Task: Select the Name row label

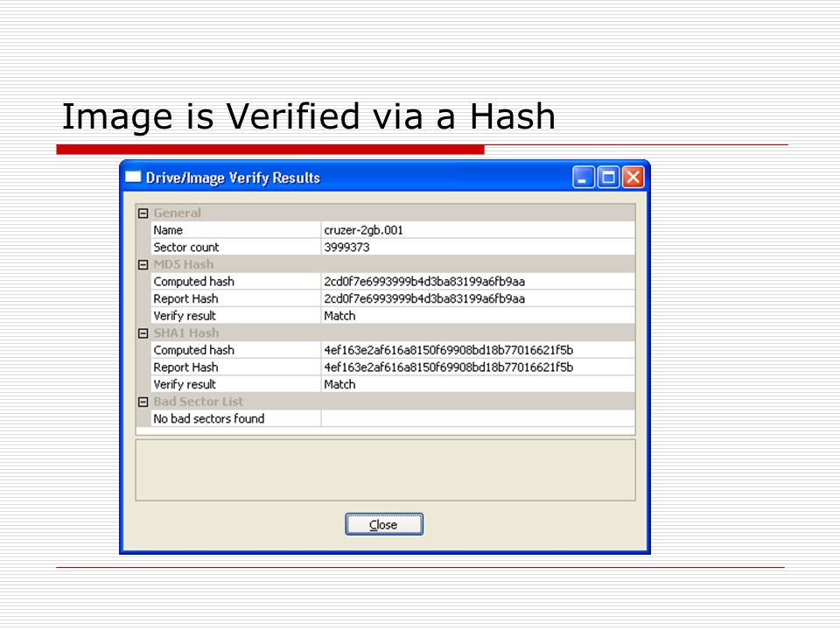Action: pos(168,230)
